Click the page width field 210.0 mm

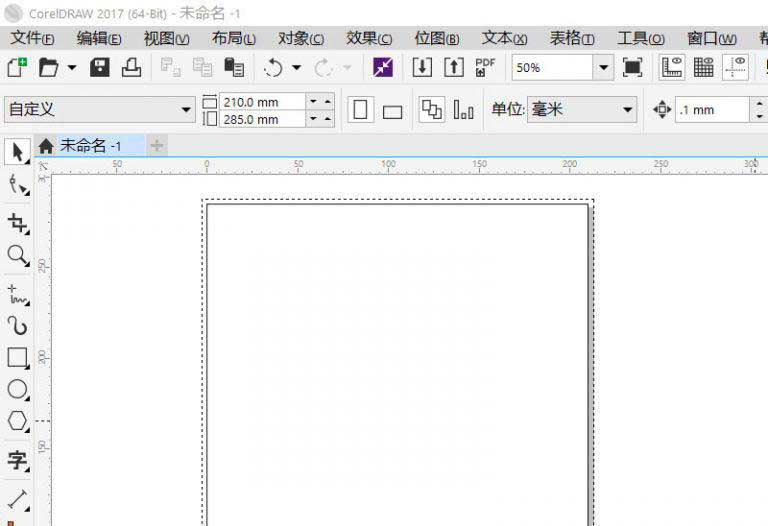point(263,102)
